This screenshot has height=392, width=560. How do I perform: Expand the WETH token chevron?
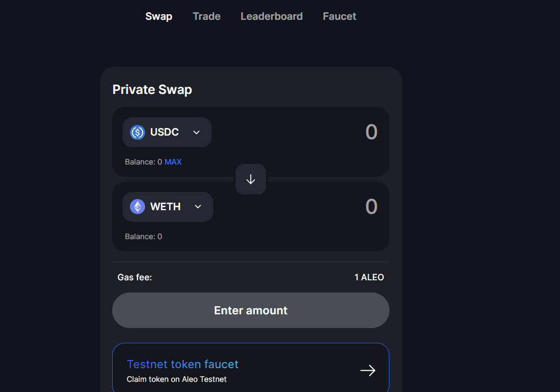(x=198, y=207)
